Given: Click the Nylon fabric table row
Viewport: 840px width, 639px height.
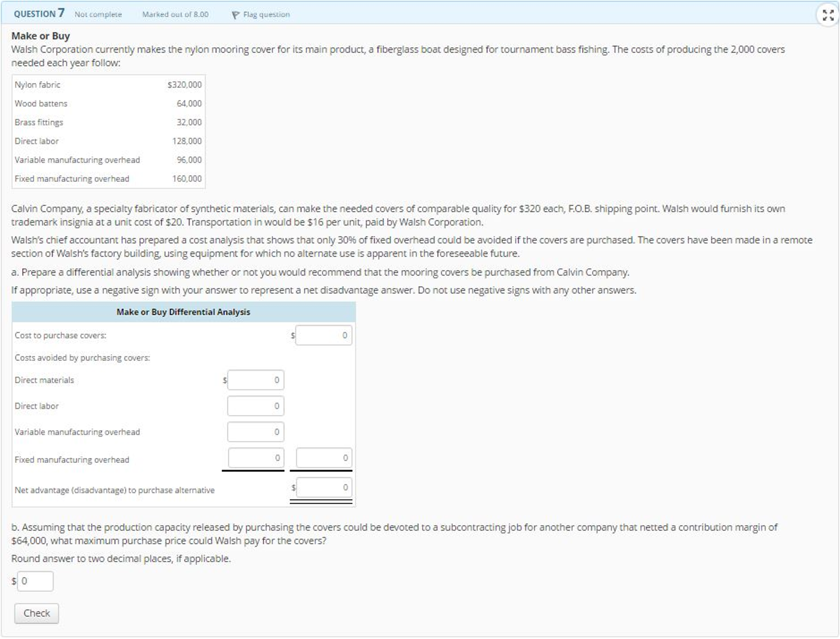Looking at the screenshot, I should coord(108,85).
